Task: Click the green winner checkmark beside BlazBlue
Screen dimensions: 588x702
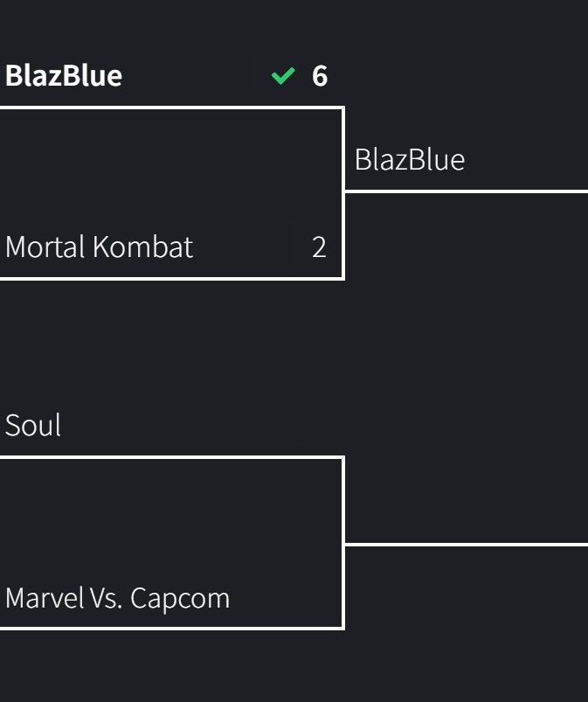Action: [x=283, y=76]
